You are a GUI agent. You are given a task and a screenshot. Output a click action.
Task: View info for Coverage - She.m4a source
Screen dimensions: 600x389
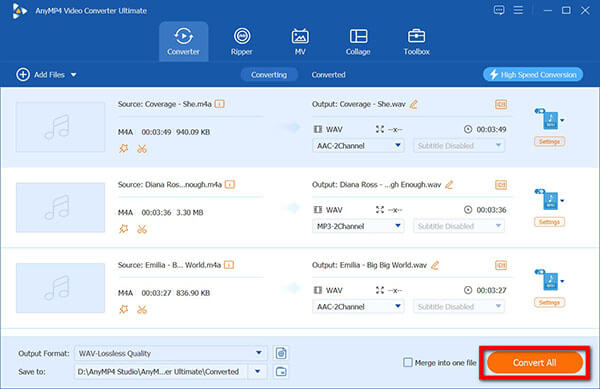[x=220, y=104]
